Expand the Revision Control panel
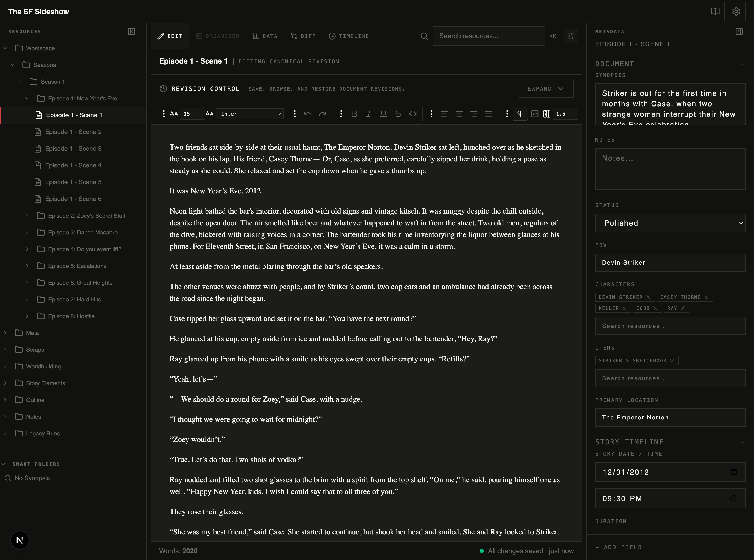Image resolution: width=754 pixels, height=560 pixels. pyautogui.click(x=546, y=88)
